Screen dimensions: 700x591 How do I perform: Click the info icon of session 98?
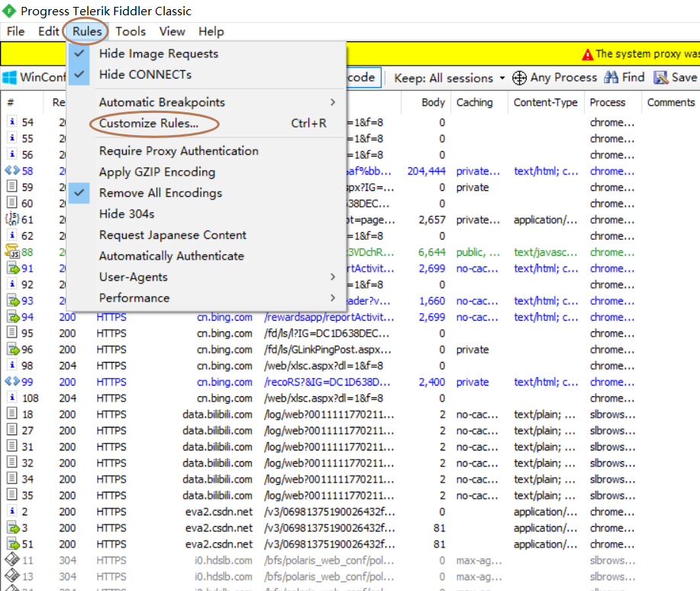point(12,365)
